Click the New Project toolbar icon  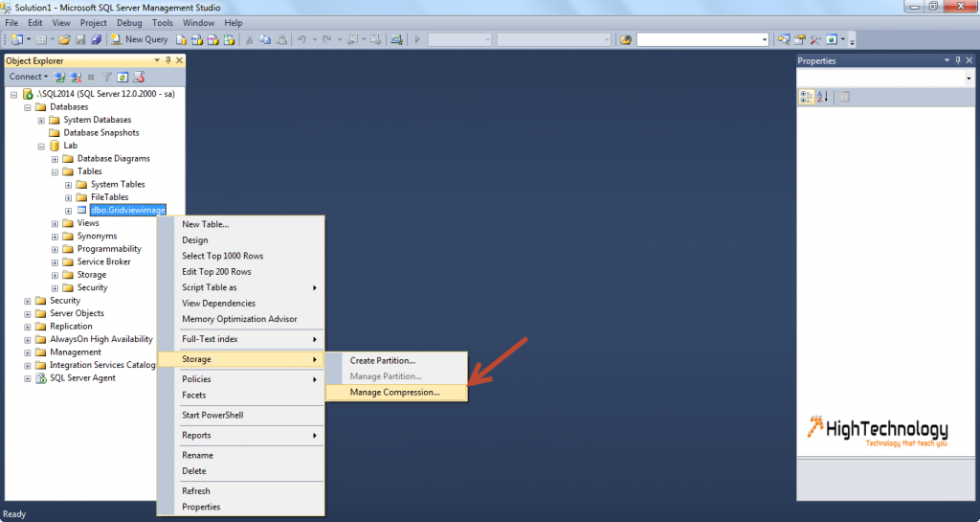tap(17, 39)
